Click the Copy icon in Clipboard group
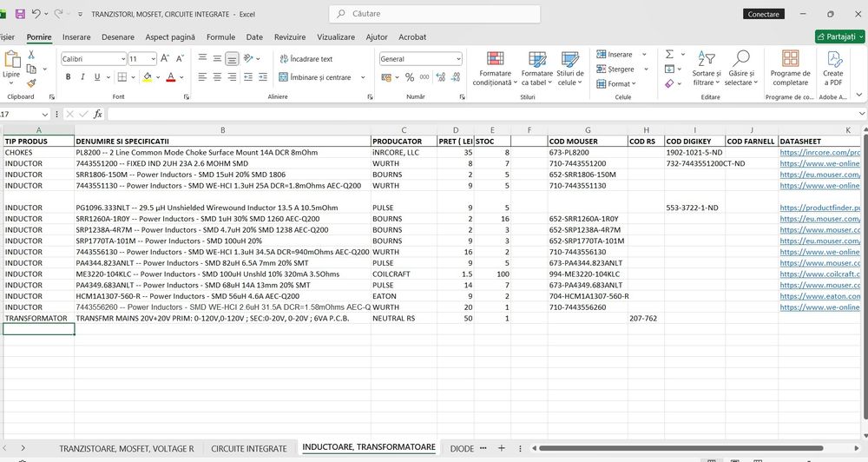The height and width of the screenshot is (462, 868). pos(31,69)
